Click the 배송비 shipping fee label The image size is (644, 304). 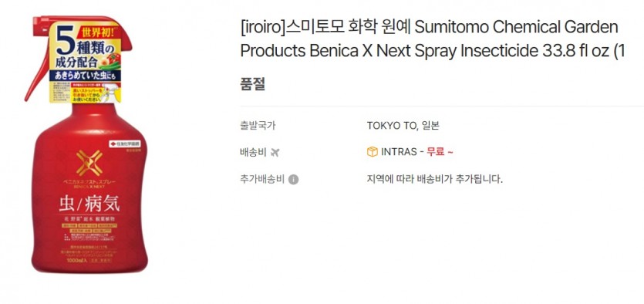pyautogui.click(x=254, y=153)
